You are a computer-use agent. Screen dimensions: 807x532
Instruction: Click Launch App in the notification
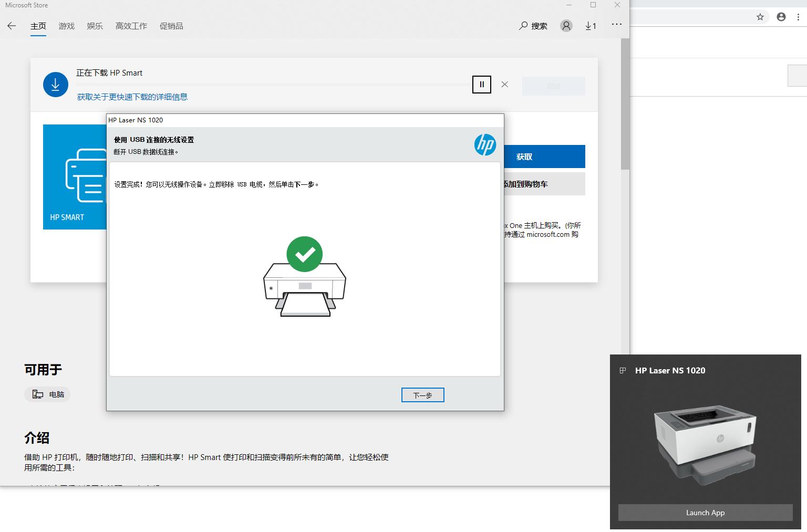coord(705,513)
